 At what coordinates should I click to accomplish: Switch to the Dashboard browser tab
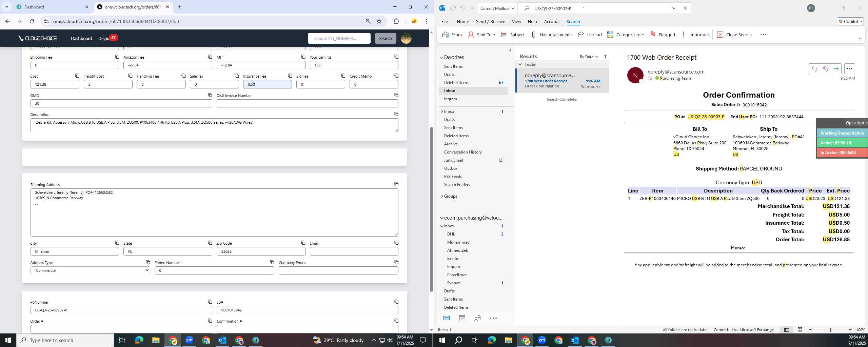pos(51,7)
